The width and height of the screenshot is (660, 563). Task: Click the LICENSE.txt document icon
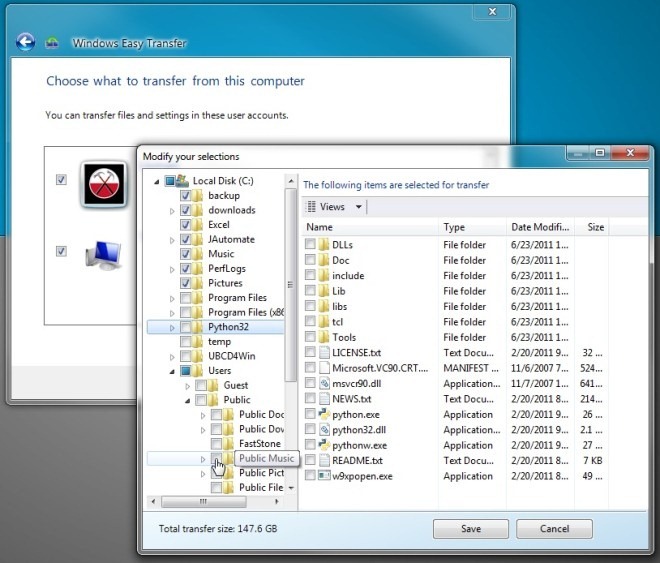(324, 353)
